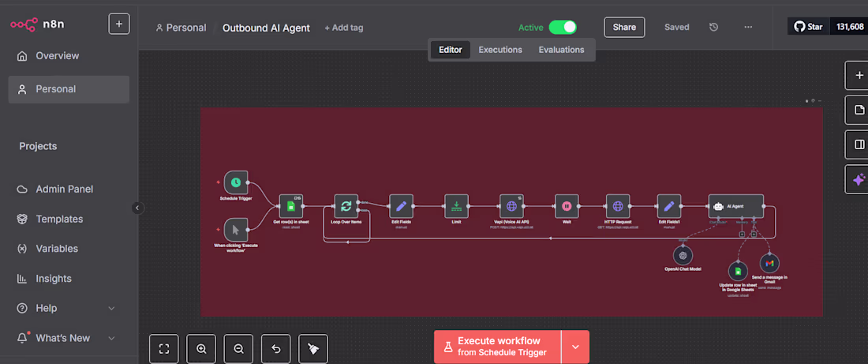Expand the Help menu
The width and height of the screenshot is (868, 364).
[x=111, y=308]
